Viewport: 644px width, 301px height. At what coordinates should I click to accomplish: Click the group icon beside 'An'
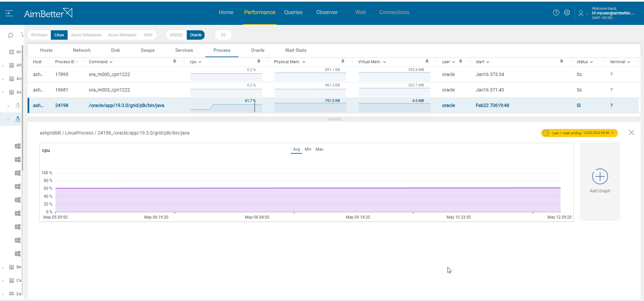12,79
